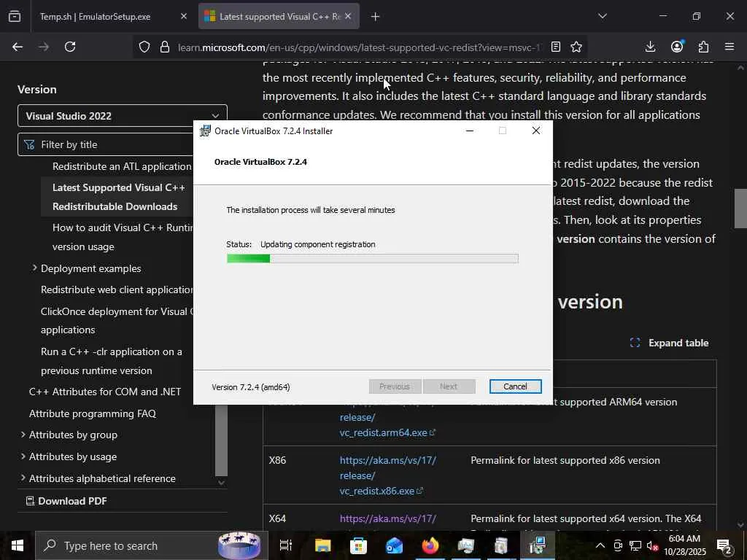Show hidden system tray icons
Image resolution: width=747 pixels, height=560 pixels.
pyautogui.click(x=600, y=545)
